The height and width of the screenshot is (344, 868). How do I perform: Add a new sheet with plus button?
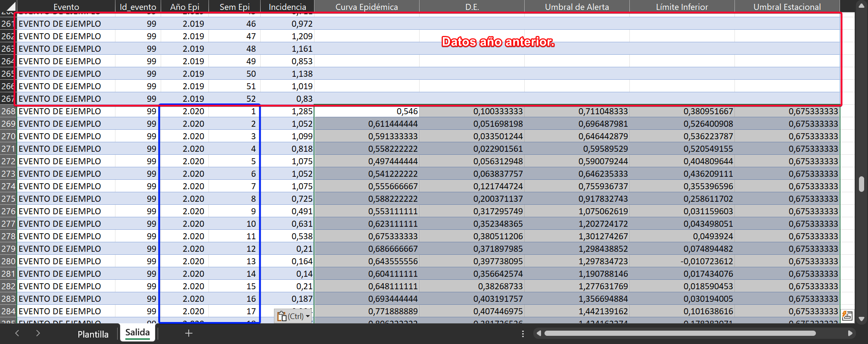188,333
